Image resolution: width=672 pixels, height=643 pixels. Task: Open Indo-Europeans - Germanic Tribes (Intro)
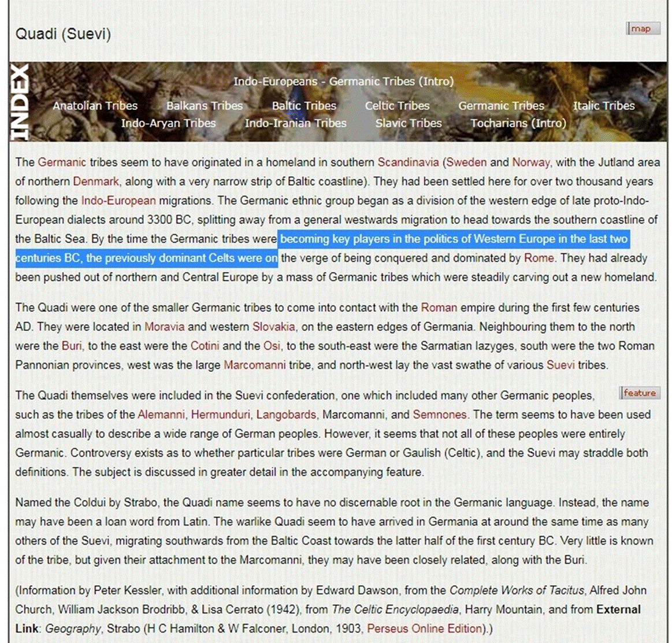pos(343,81)
